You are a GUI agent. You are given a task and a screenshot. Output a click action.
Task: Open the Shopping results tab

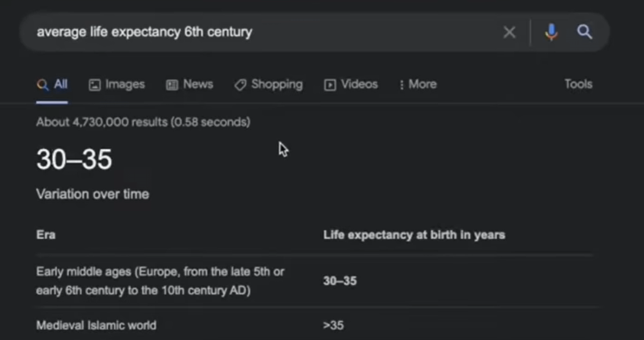coord(269,84)
